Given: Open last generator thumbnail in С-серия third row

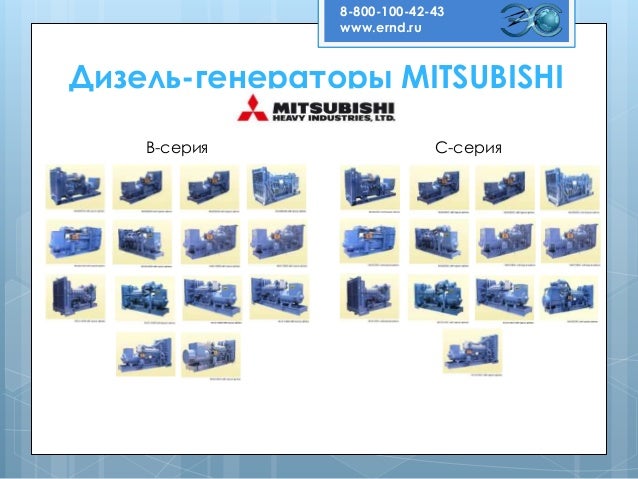Looking at the screenshot, I should [x=570, y=297].
